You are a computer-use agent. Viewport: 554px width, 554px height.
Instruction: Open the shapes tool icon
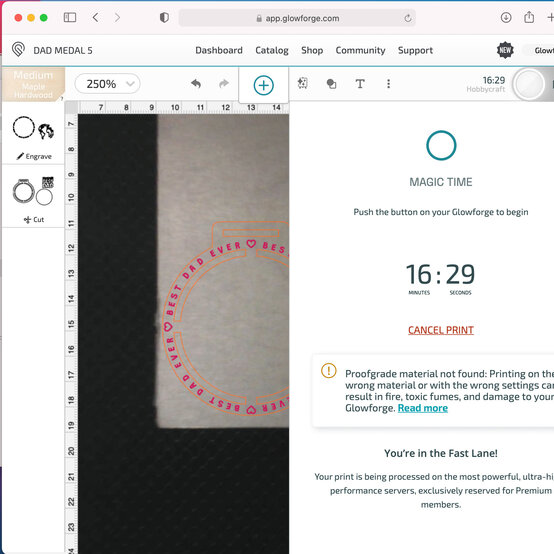point(331,84)
